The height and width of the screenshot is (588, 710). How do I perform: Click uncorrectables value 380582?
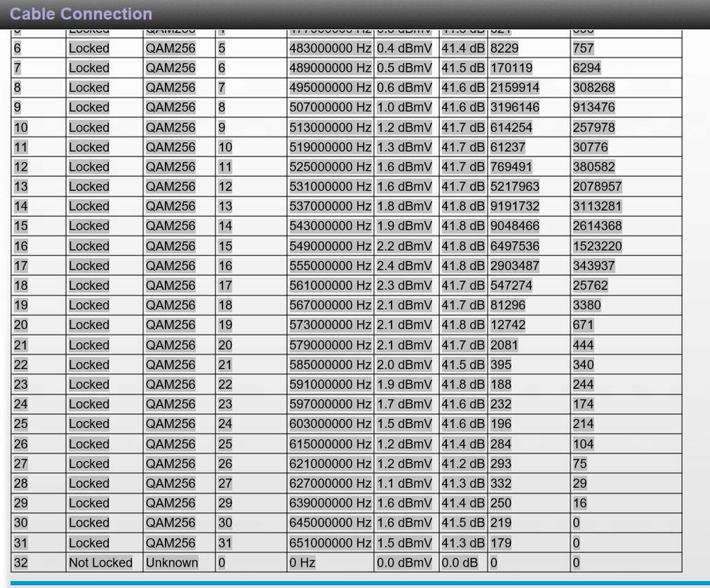tap(593, 166)
